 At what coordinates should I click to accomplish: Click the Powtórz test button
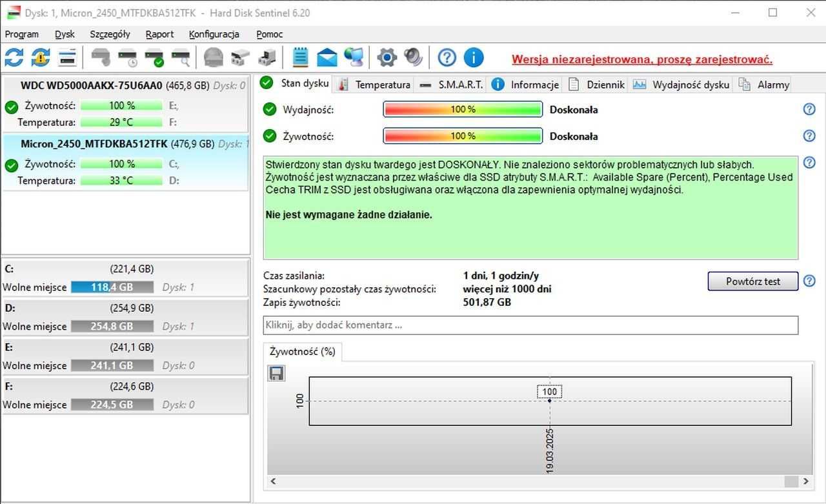pyautogui.click(x=753, y=281)
